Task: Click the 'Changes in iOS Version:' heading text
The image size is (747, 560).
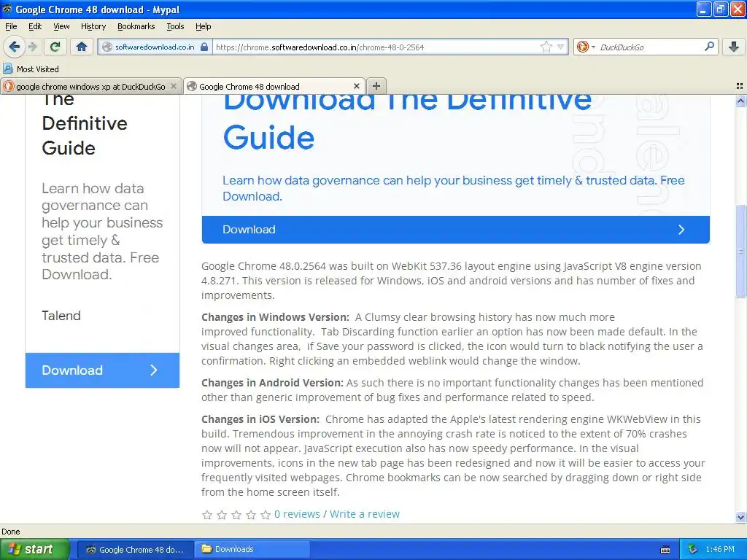Action: click(x=260, y=419)
